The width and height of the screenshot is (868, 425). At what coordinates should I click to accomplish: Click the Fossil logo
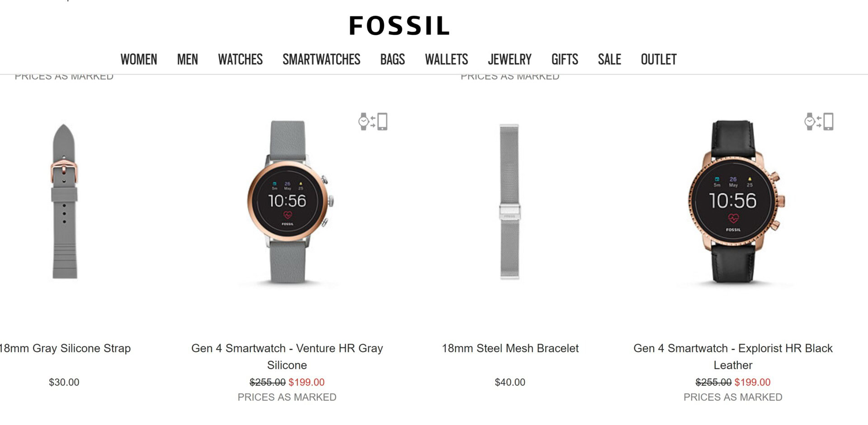[x=399, y=26]
